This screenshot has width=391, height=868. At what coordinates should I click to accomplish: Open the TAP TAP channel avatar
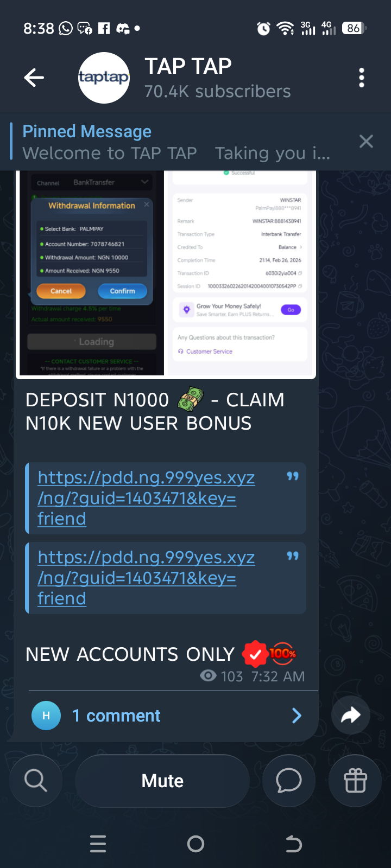104,78
